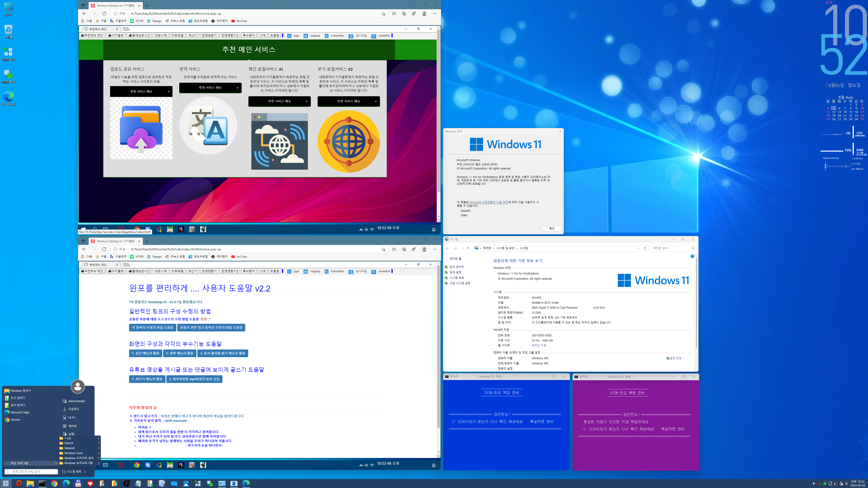868x488 pixels.
Task: Launch the DISM_백업 desktop shortcut
Action: click(x=8, y=54)
